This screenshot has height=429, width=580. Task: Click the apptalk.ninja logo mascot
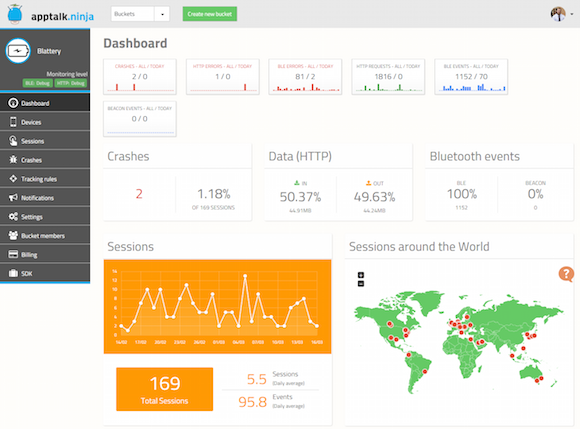15,14
